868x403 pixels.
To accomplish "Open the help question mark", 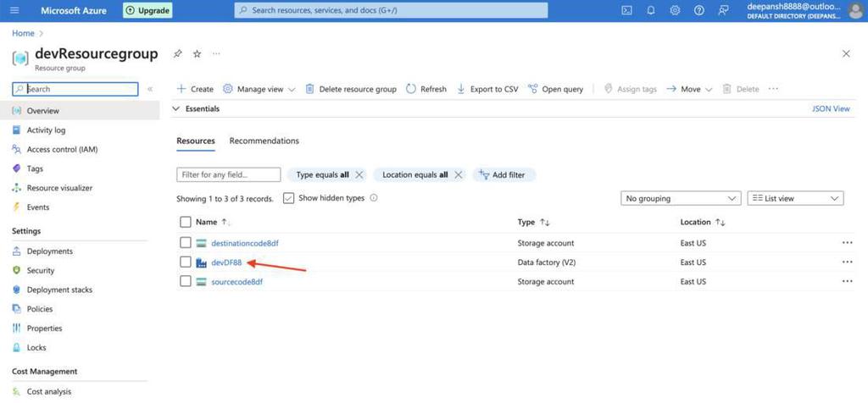I will pyautogui.click(x=699, y=10).
